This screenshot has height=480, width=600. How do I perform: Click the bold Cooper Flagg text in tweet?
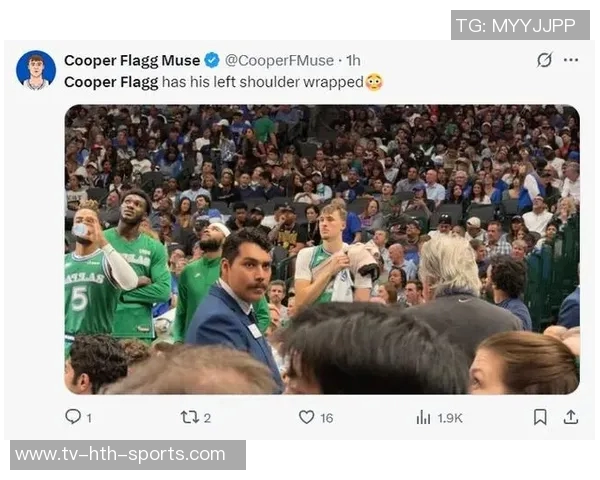pos(111,82)
